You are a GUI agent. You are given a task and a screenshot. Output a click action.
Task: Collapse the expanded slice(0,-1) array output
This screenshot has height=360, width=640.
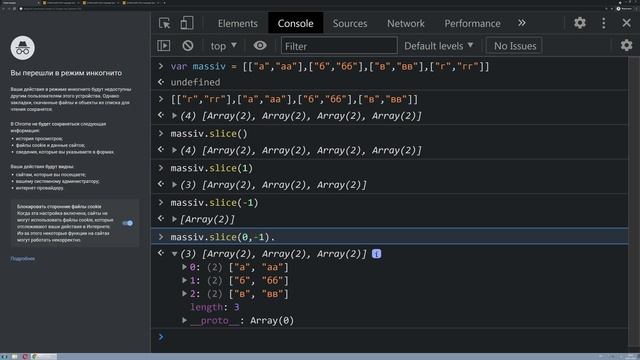coord(174,254)
